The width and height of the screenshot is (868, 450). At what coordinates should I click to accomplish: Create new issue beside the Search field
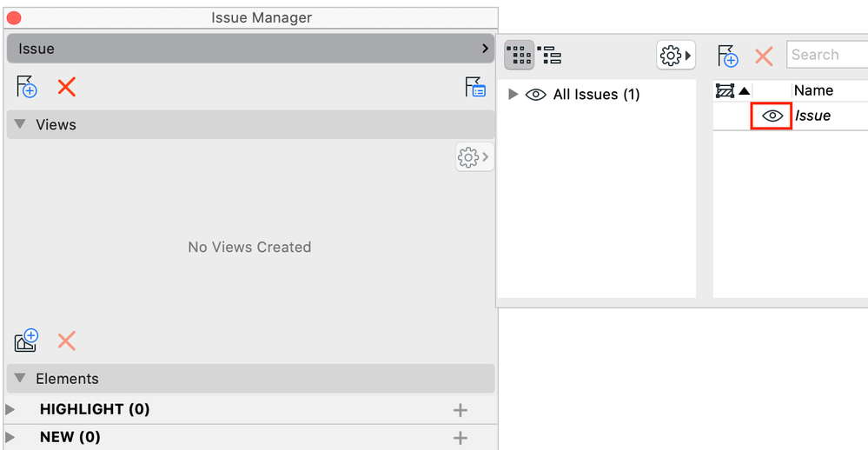point(728,56)
